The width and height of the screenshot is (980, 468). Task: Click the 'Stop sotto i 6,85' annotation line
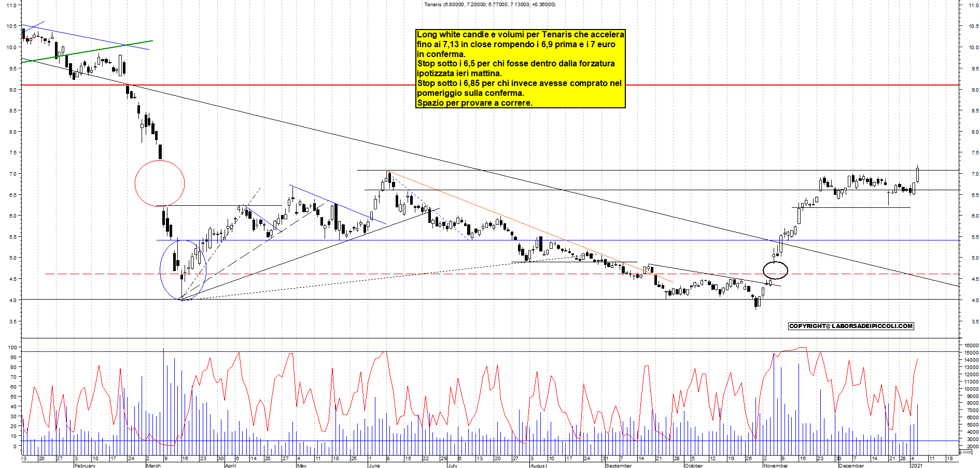coord(519,83)
